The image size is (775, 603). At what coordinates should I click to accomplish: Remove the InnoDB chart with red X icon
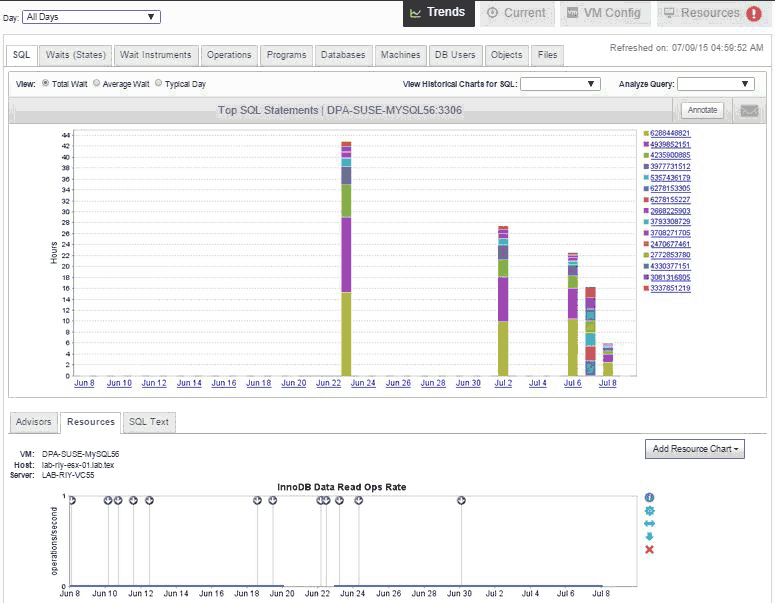649,550
